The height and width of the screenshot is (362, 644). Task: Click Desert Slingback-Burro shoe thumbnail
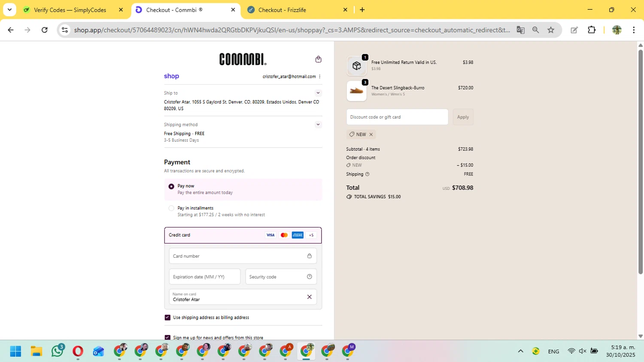(x=356, y=91)
